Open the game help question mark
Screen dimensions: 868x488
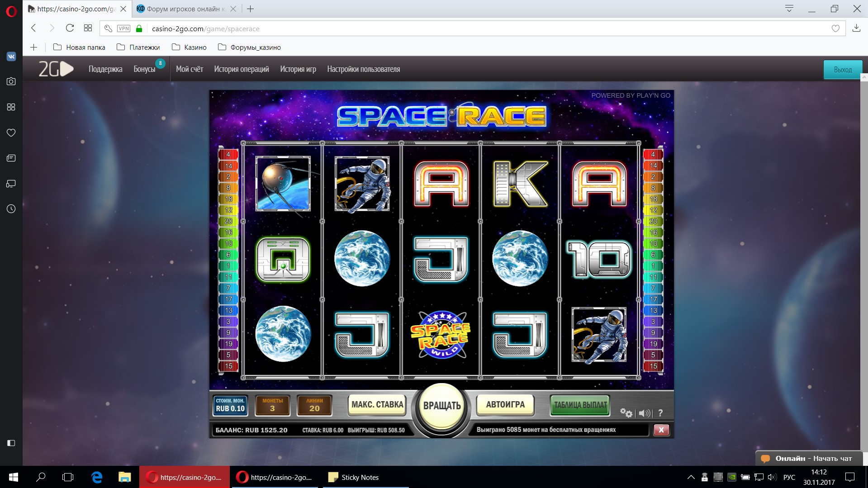click(x=660, y=413)
